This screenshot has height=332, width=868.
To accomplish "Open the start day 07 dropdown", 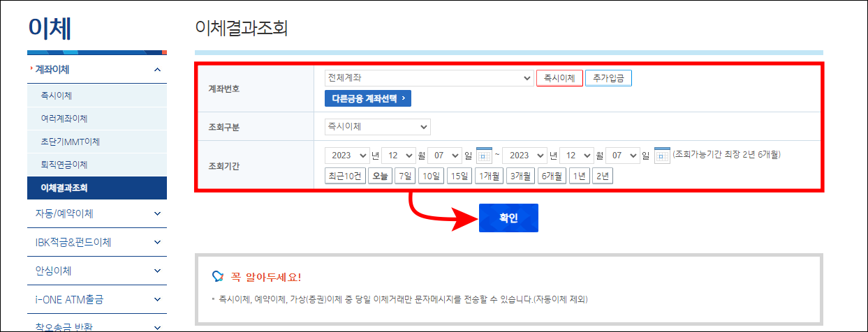I will click(x=445, y=155).
